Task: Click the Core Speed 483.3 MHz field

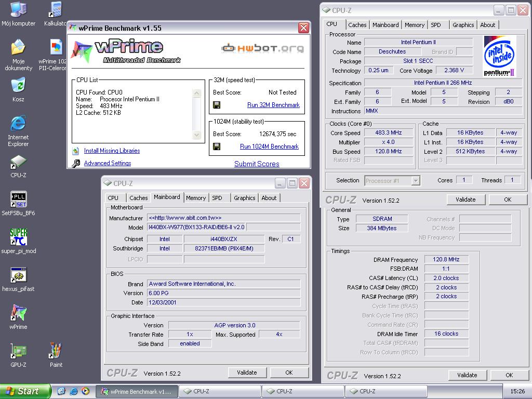Action: 389,132
